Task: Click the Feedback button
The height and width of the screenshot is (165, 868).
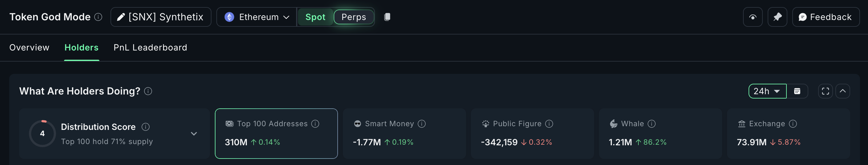Action: tap(825, 17)
